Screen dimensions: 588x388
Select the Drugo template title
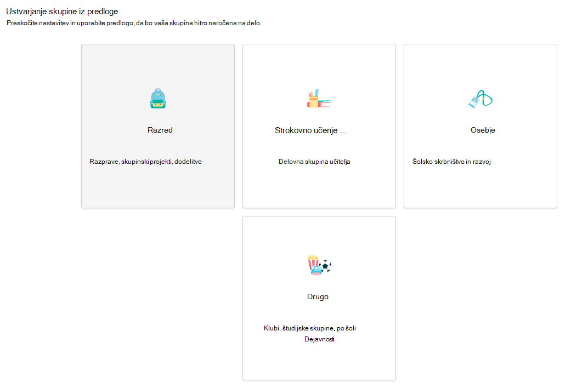[x=318, y=296]
